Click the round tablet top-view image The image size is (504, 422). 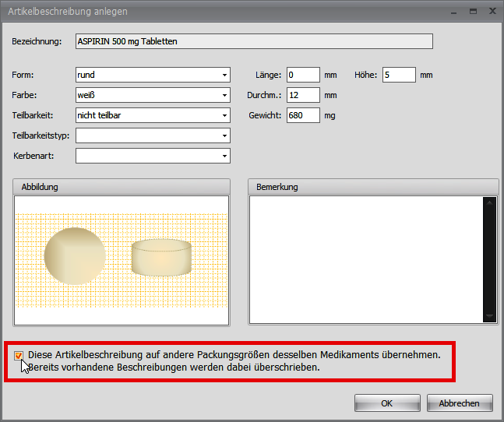[x=75, y=256]
